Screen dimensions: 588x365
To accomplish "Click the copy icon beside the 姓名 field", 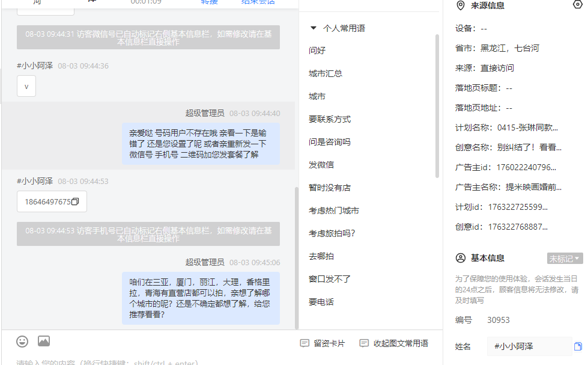I will (578, 346).
